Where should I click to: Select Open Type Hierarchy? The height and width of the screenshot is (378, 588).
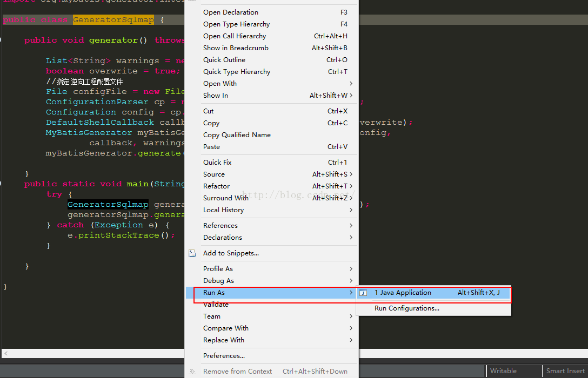coord(236,24)
